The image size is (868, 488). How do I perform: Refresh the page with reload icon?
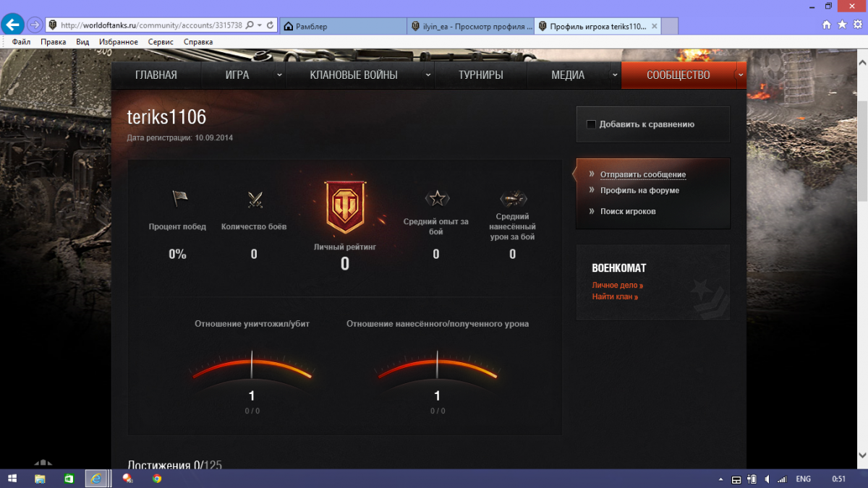tap(271, 25)
